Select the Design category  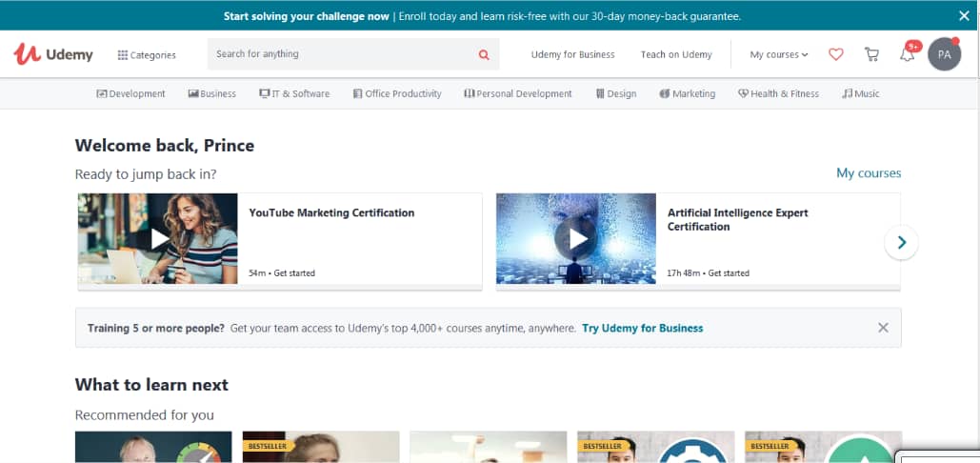(615, 93)
